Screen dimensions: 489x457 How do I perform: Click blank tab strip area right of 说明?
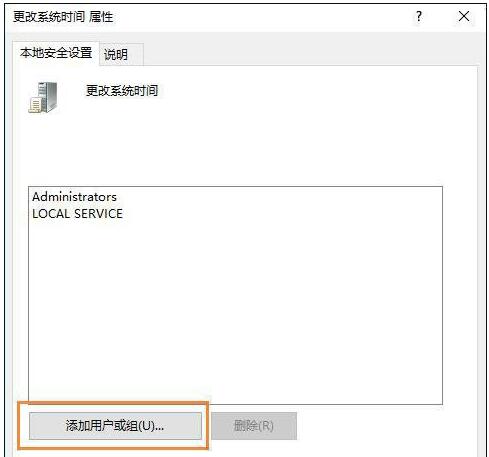click(310, 54)
